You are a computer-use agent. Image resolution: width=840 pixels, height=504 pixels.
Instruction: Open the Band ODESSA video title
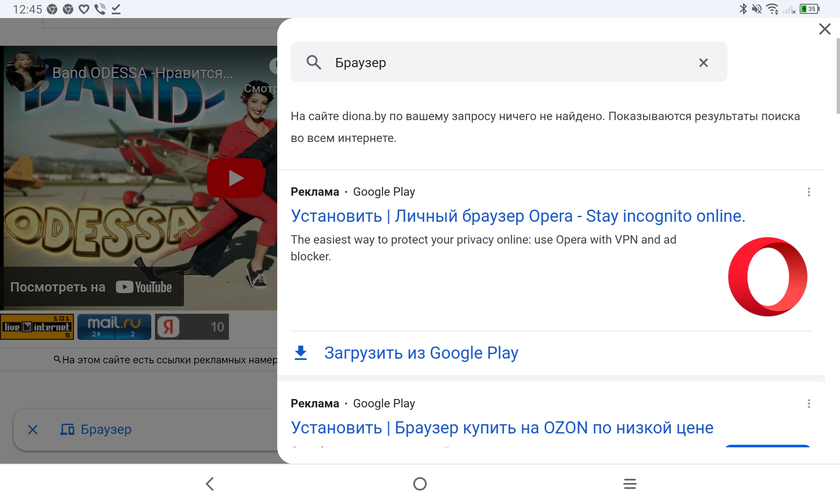(x=142, y=73)
